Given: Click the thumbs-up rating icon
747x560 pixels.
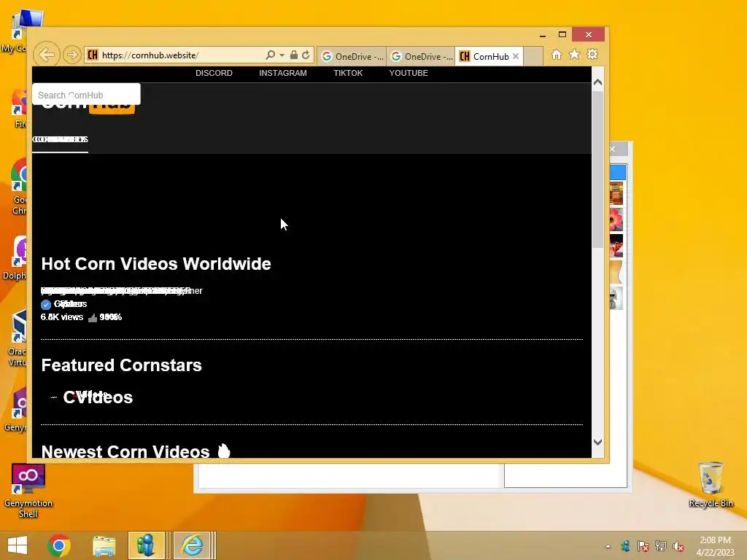Looking at the screenshot, I should (x=93, y=317).
